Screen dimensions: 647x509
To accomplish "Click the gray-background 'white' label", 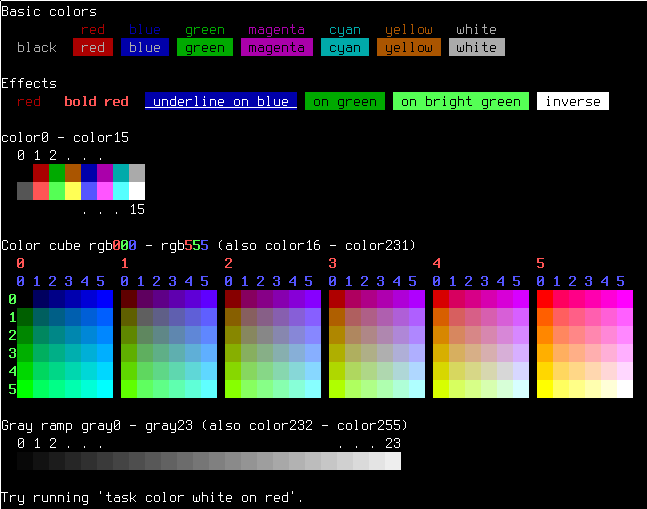I will tap(477, 47).
